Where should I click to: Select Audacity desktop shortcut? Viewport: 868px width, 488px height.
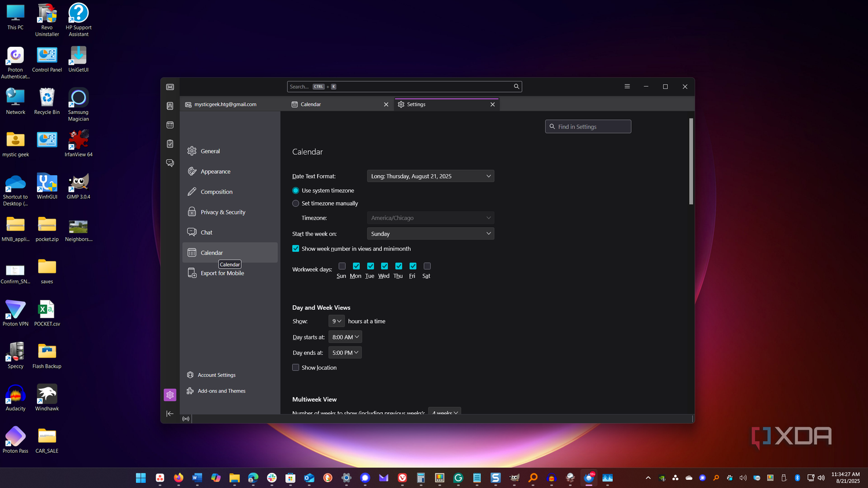16,398
